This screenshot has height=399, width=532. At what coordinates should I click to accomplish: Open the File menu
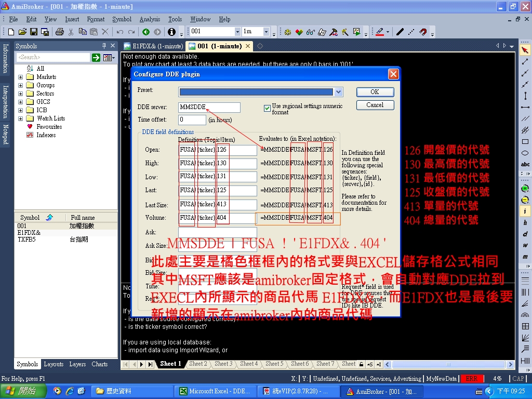click(13, 19)
